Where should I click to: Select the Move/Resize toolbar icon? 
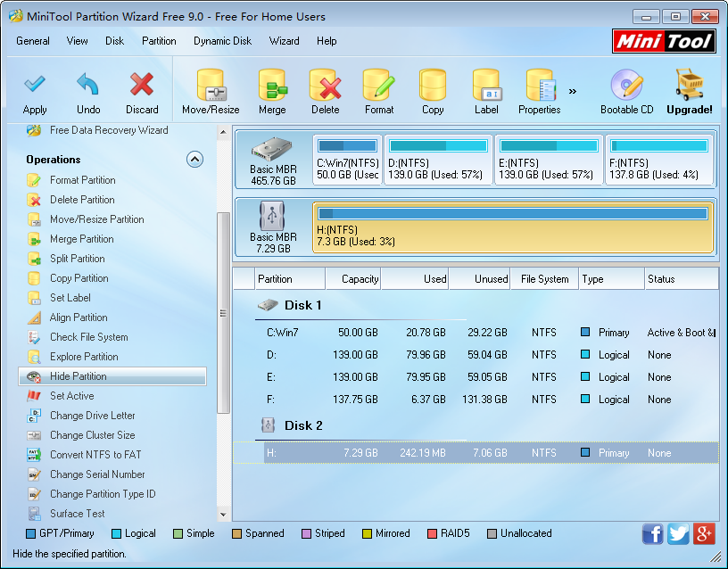click(211, 85)
